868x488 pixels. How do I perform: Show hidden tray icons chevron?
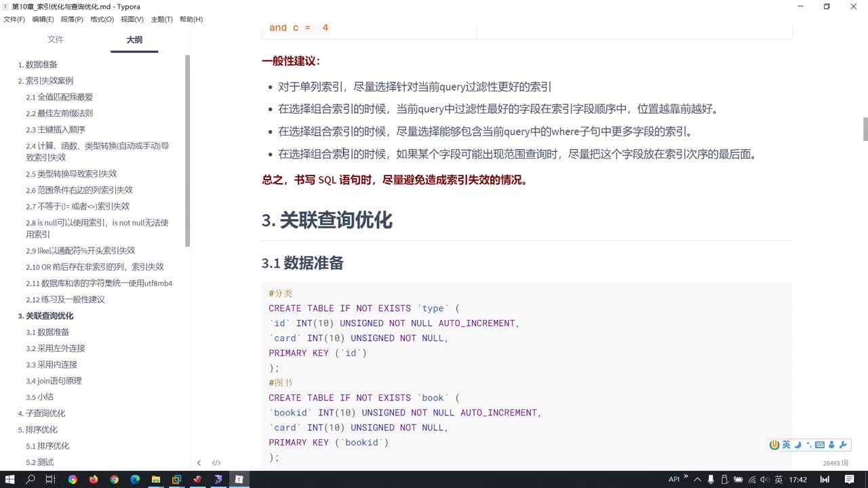click(697, 479)
